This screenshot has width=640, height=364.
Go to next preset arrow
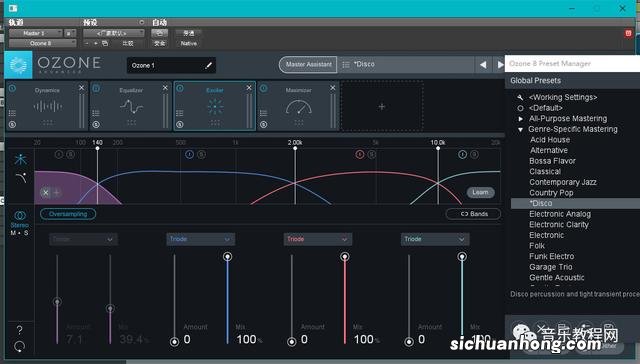500,64
